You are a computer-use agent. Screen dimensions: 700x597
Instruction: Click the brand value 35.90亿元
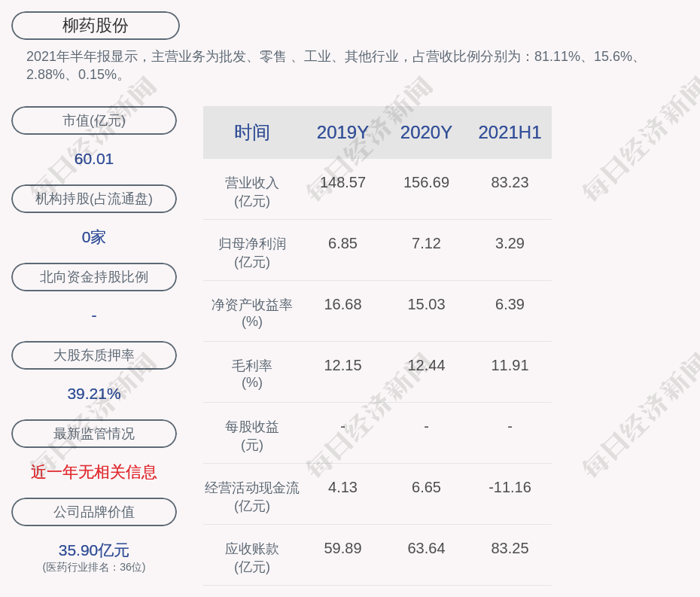[x=94, y=550]
